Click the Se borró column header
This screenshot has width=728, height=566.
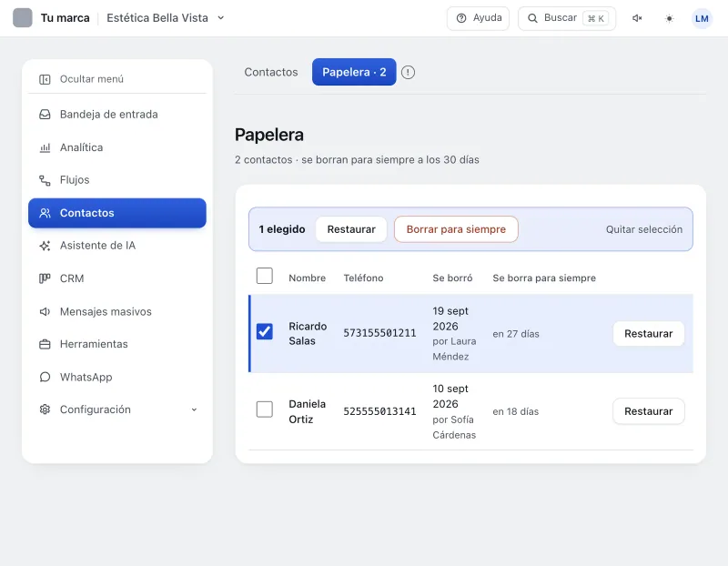(x=452, y=278)
